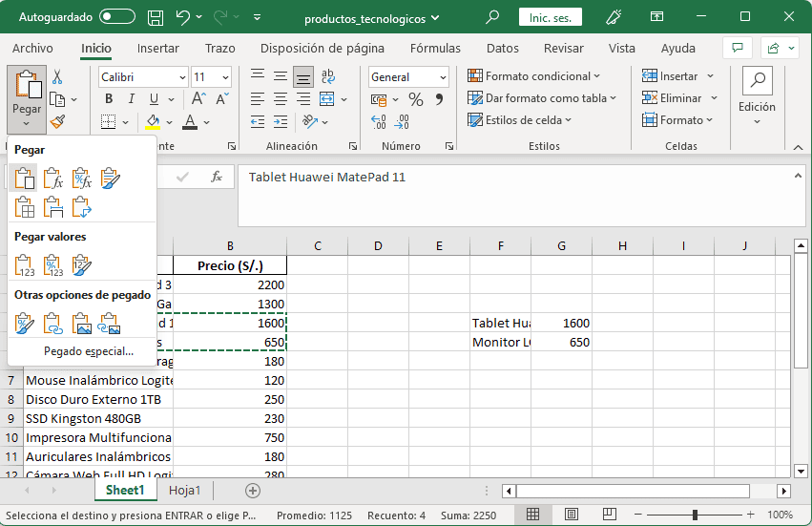Toggle Underline formatting
Screen dimensions: 812x526
(154, 98)
